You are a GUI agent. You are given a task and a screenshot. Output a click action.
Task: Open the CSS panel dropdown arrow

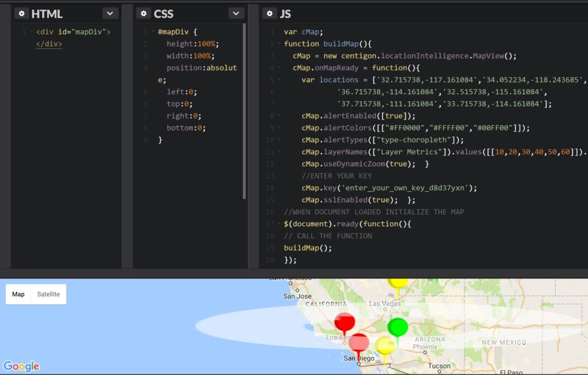[235, 13]
